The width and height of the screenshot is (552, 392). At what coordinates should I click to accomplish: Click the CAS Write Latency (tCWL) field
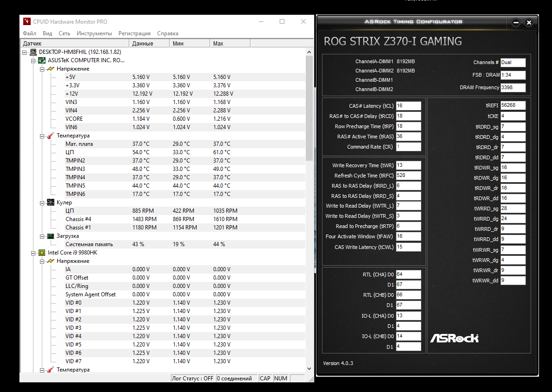coord(408,247)
